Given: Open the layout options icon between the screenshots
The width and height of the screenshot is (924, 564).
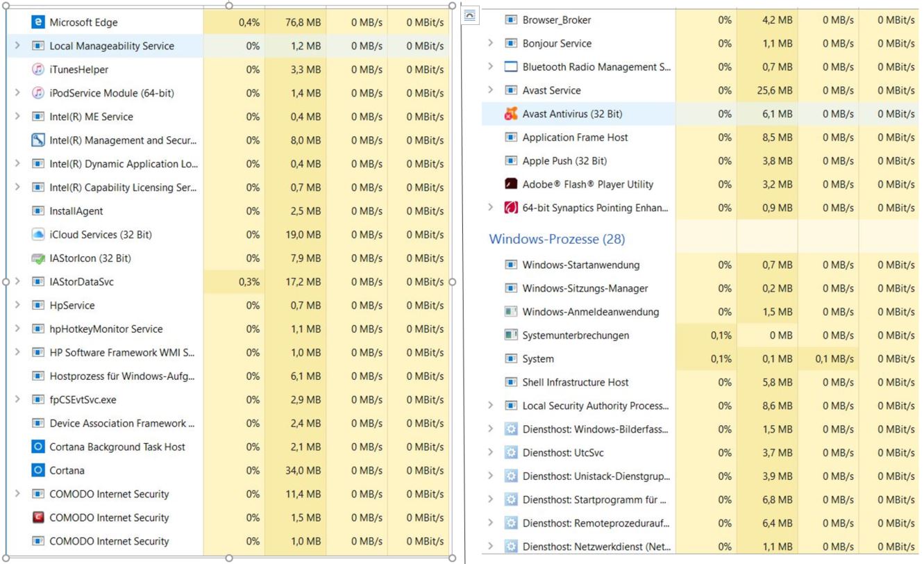Looking at the screenshot, I should pyautogui.click(x=470, y=15).
